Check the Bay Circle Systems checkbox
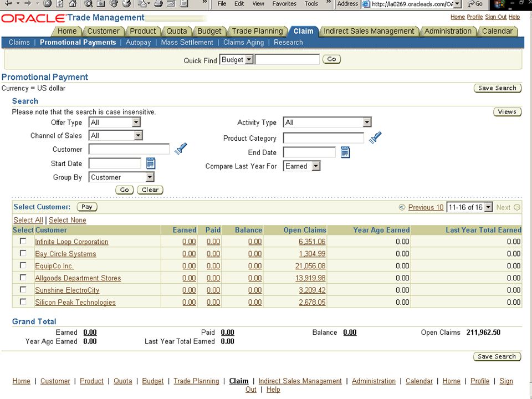 pos(23,253)
